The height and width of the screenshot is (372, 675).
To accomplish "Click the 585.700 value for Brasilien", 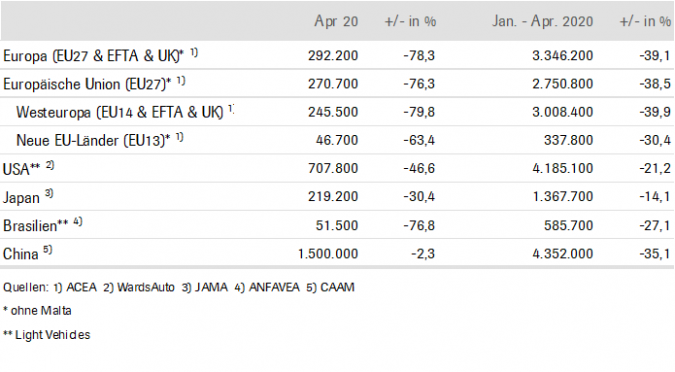I will tap(568, 225).
